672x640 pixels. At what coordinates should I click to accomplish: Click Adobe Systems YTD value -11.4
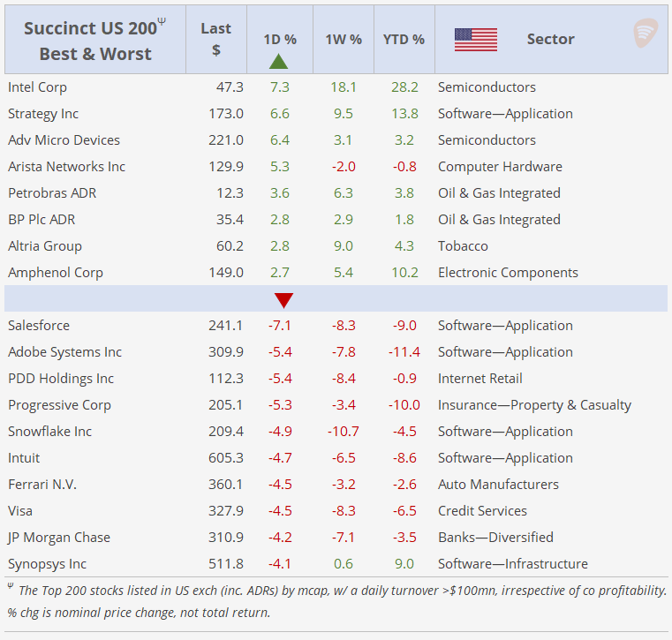click(404, 352)
